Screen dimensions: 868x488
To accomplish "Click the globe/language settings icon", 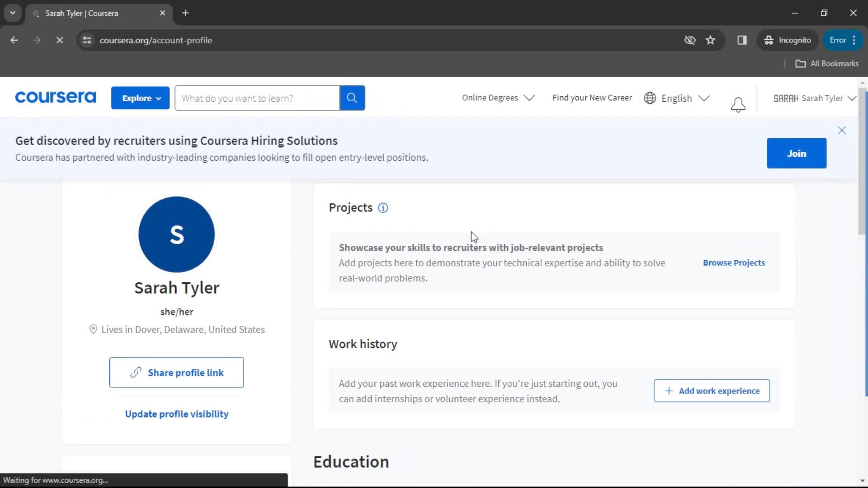I will click(x=650, y=98).
